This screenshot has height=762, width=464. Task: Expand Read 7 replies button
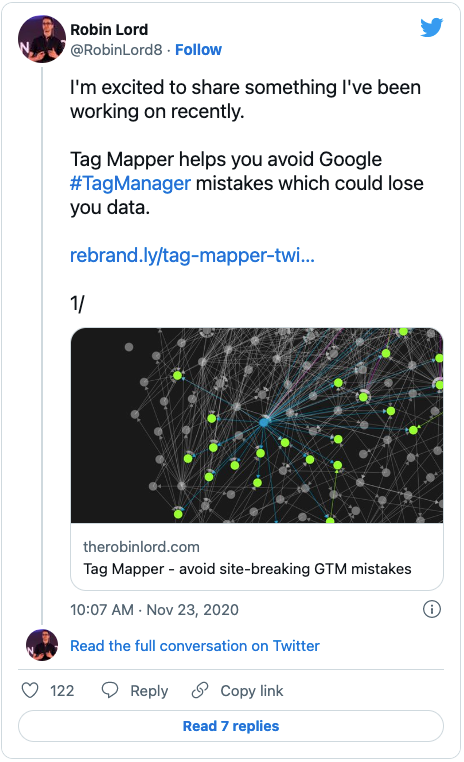[x=231, y=726]
